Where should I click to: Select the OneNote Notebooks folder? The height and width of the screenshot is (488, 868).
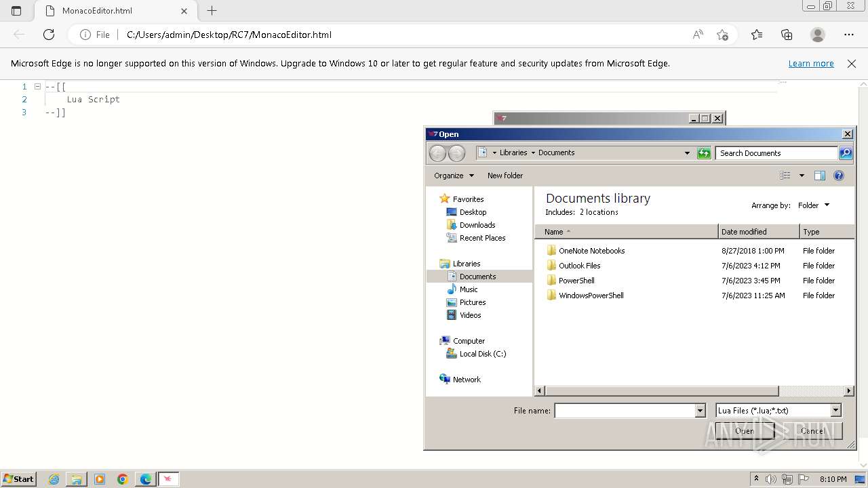tap(591, 251)
